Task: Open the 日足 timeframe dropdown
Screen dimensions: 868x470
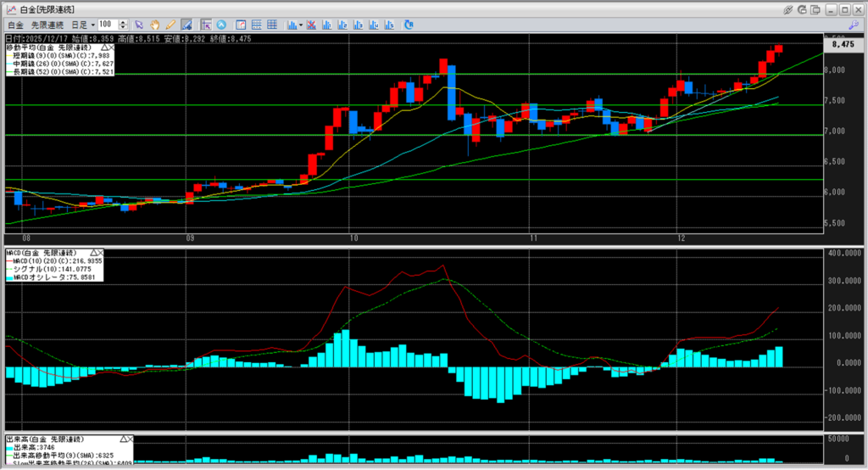Action: (x=92, y=25)
